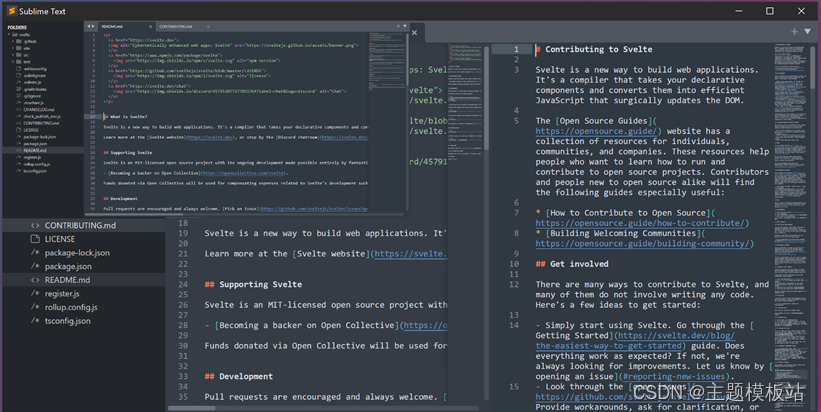Expand the .github folder in small folder tree
This screenshot has width=821, height=412.
tap(13, 41)
